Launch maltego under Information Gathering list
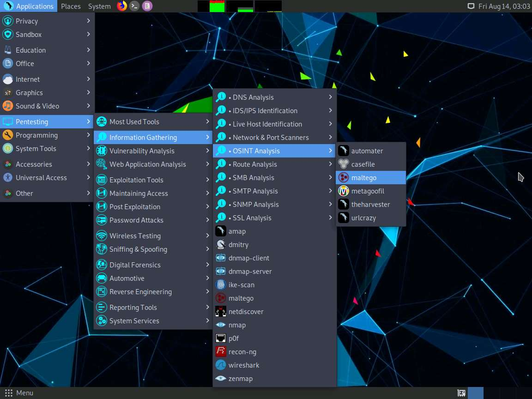 pos(274,298)
